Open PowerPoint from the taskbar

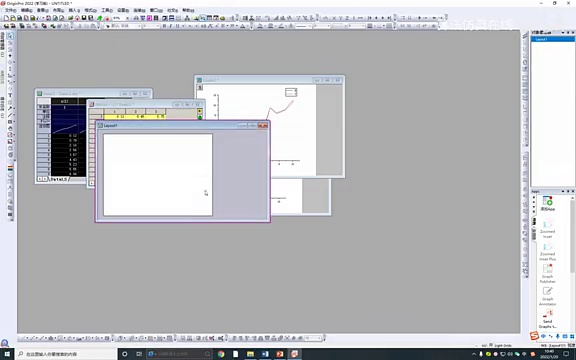click(280, 354)
